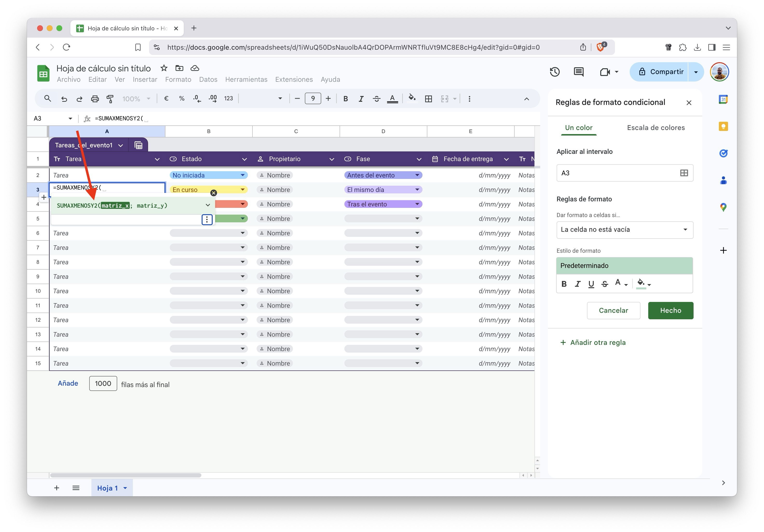This screenshot has height=532, width=764.
Task: Redo the last action
Action: pos(79,99)
